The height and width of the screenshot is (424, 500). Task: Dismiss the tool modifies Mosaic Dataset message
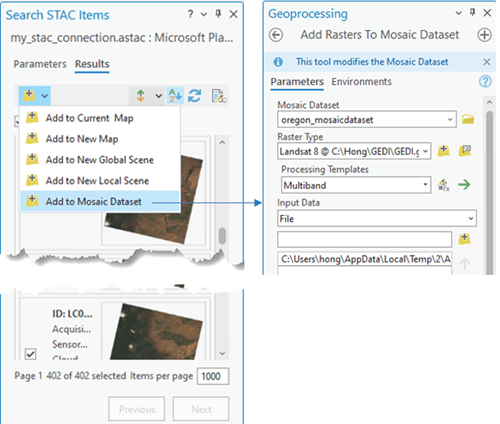pyautogui.click(x=487, y=62)
